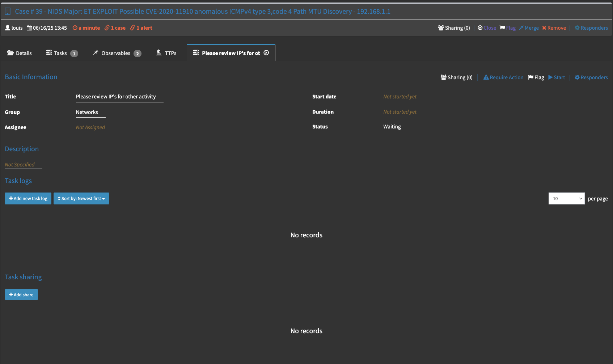This screenshot has width=613, height=364.
Task: Open the Tasks tab
Action: tap(62, 53)
